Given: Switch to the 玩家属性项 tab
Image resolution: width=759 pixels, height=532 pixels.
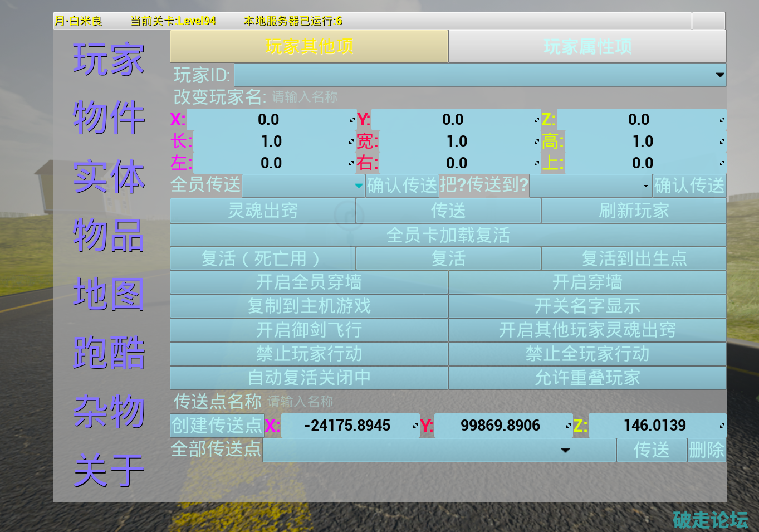Looking at the screenshot, I should [587, 47].
